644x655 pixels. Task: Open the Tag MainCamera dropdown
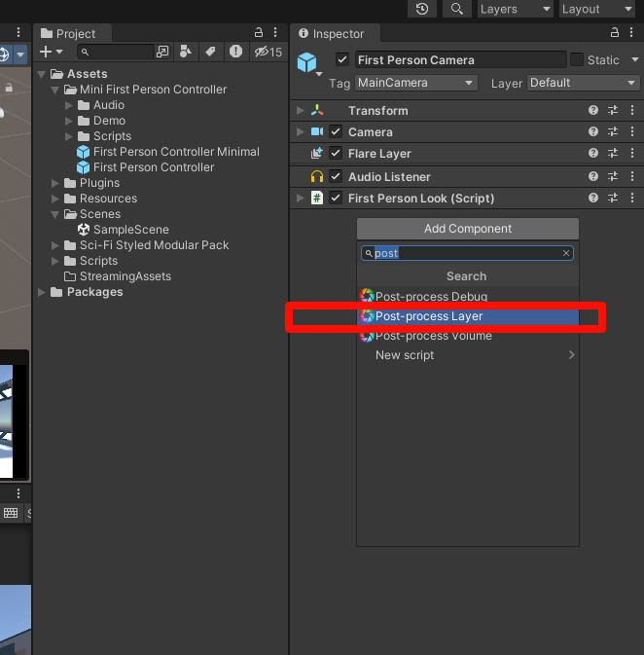[416, 83]
